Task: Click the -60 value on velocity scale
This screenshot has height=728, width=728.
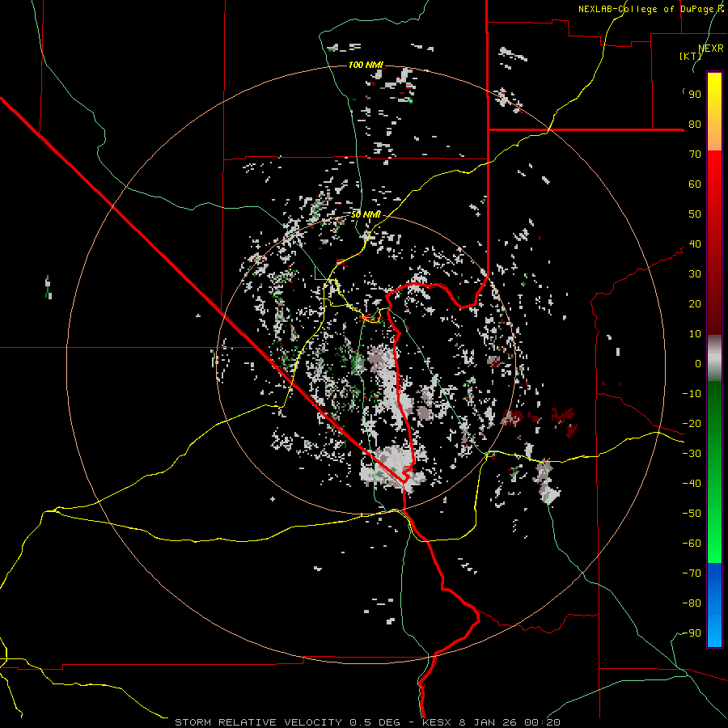Action: (692, 544)
